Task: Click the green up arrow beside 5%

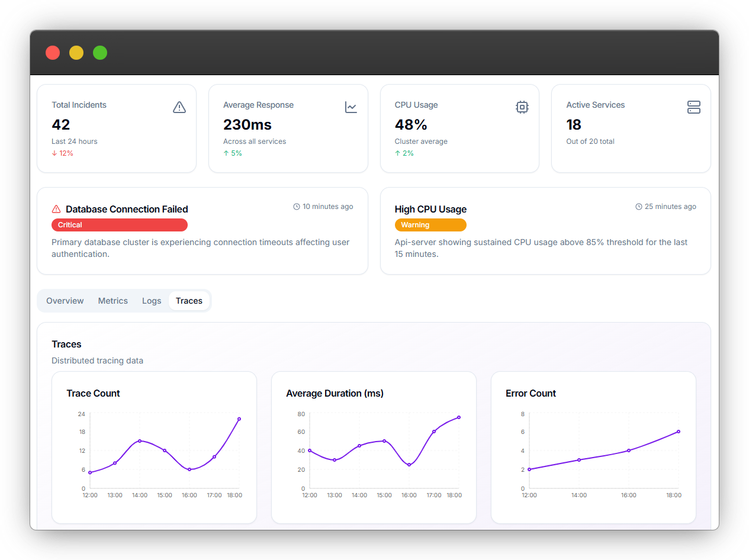Action: [226, 153]
